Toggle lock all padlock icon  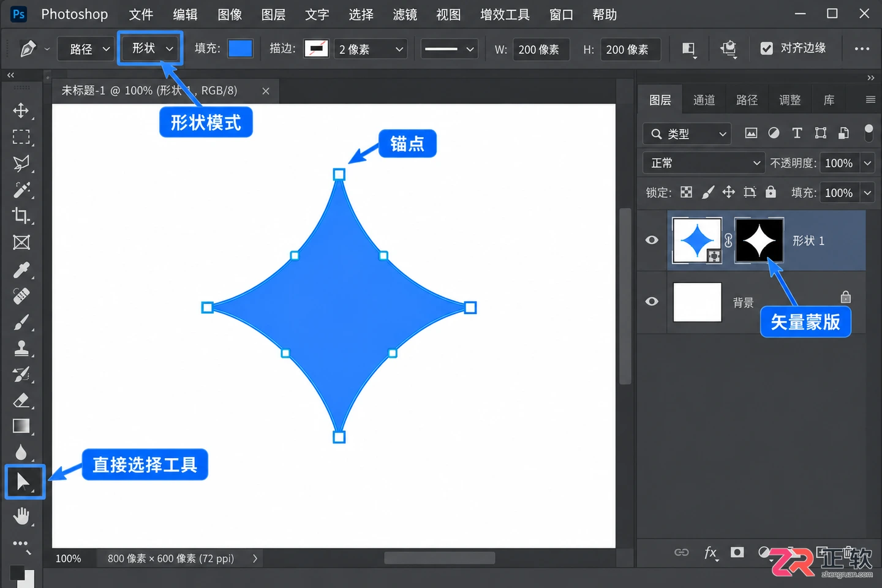coord(771,192)
